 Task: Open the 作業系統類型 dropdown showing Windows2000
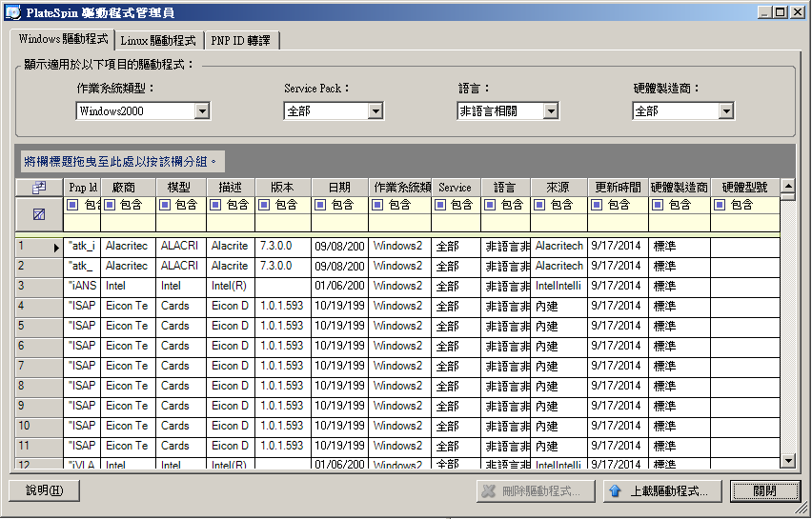(x=201, y=111)
